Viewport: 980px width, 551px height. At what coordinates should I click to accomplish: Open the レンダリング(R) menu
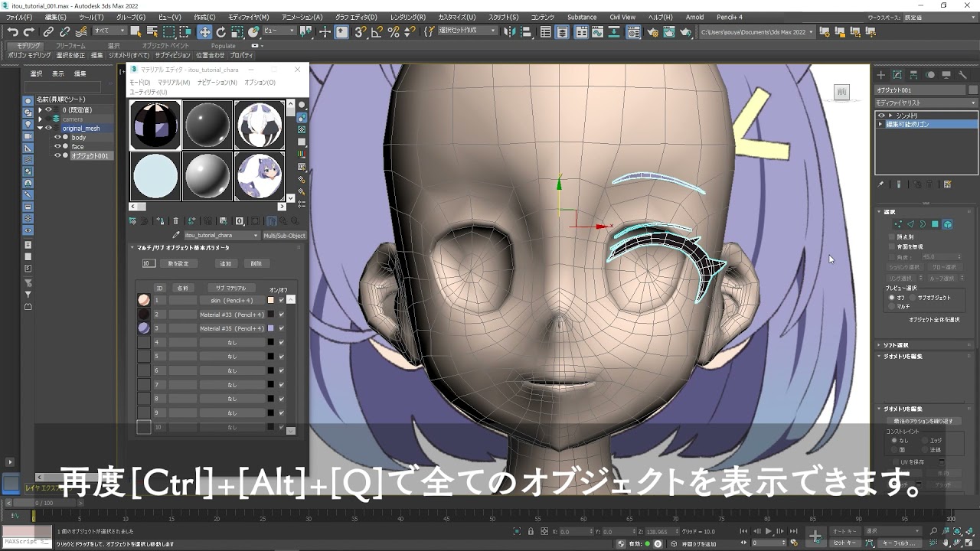click(x=408, y=17)
